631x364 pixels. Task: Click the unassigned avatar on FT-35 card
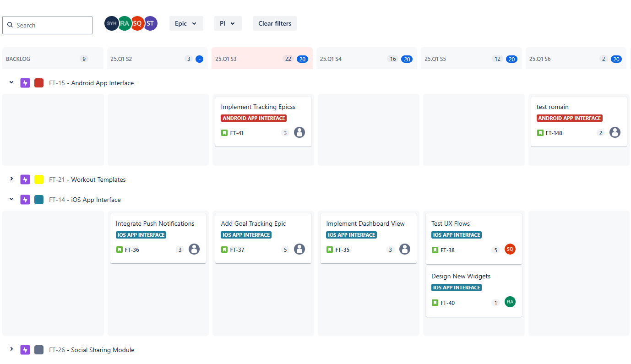[404, 249]
